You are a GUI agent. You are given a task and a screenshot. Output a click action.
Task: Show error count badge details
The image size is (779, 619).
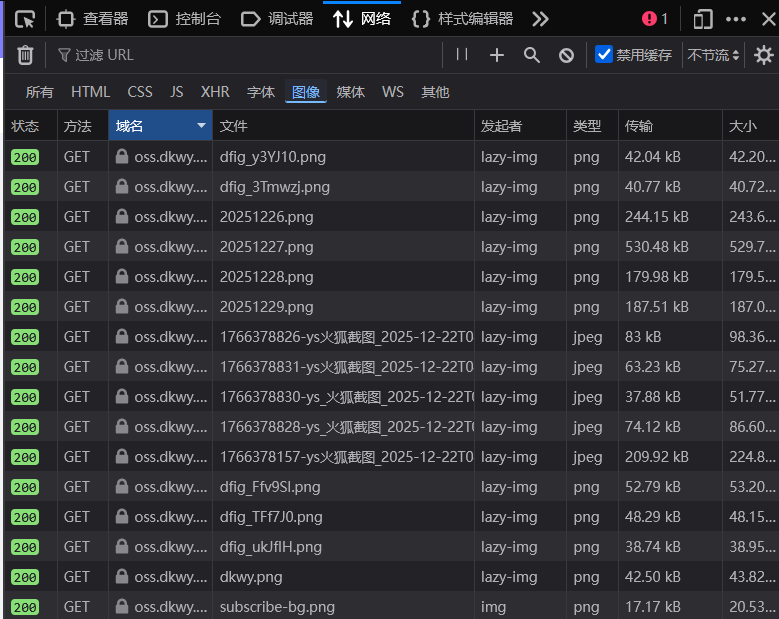[655, 18]
